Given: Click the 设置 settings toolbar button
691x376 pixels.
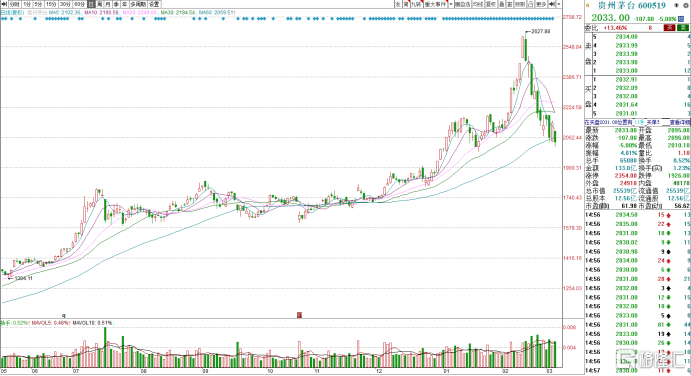Looking at the screenshot, I should tap(154, 4).
